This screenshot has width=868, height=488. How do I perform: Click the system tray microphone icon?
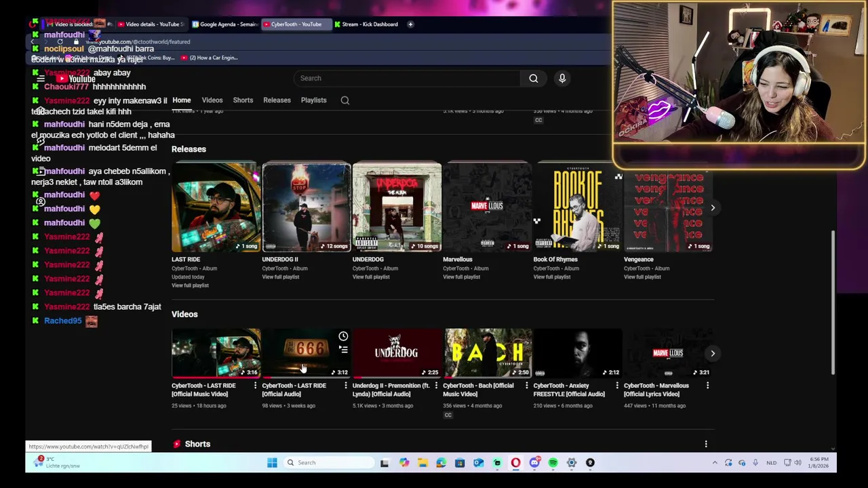click(x=755, y=463)
